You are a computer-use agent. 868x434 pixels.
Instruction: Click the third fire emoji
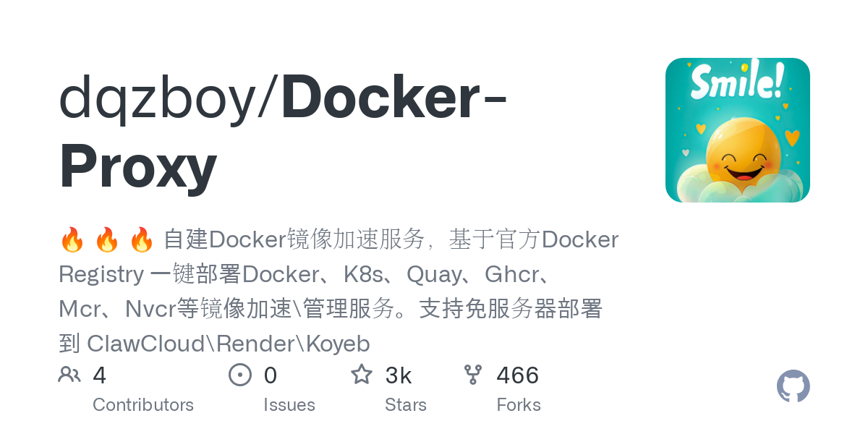pos(142,239)
